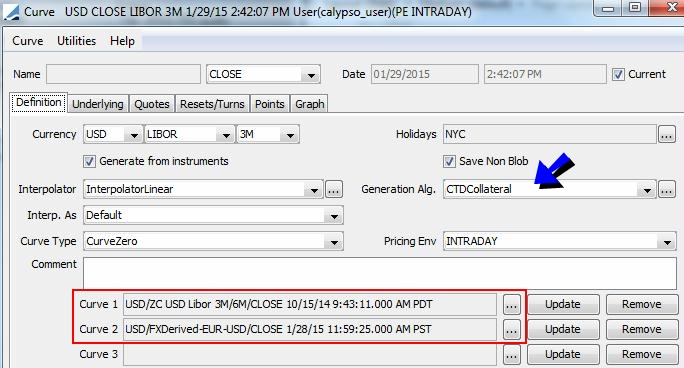Open the Generation Alg. ellipsis parameters button
This screenshot has width=684, height=368.
click(x=667, y=190)
